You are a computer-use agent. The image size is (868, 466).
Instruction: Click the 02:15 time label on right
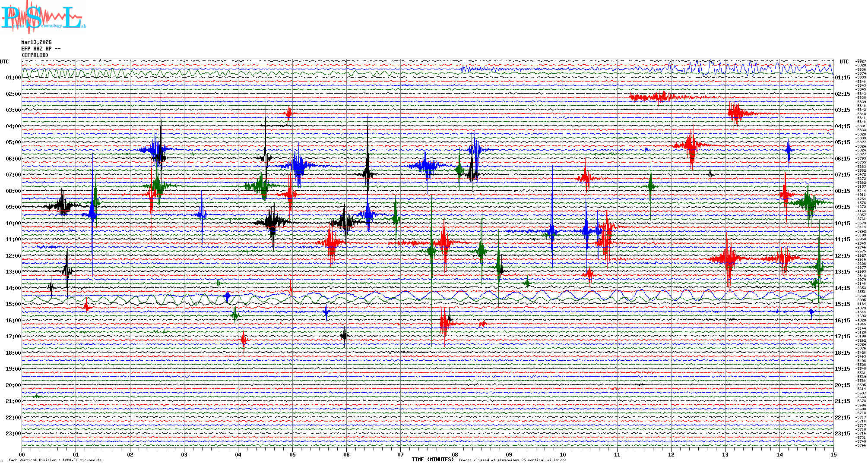842,94
